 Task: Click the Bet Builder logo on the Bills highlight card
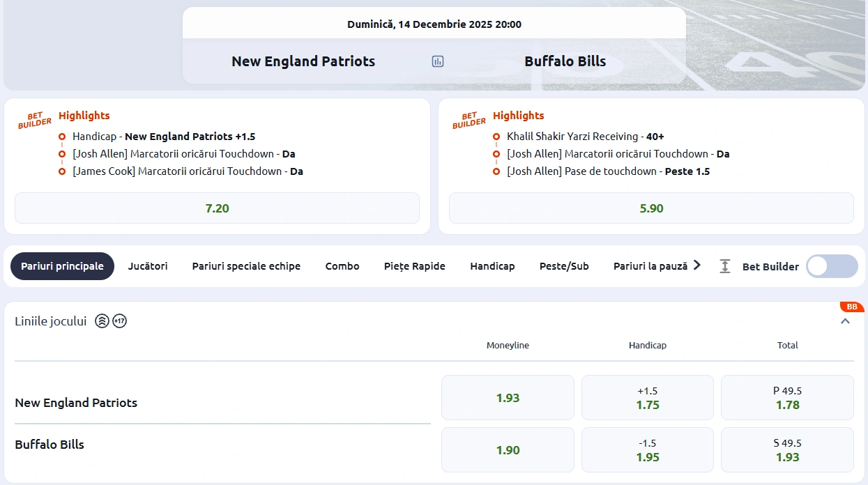tap(469, 120)
